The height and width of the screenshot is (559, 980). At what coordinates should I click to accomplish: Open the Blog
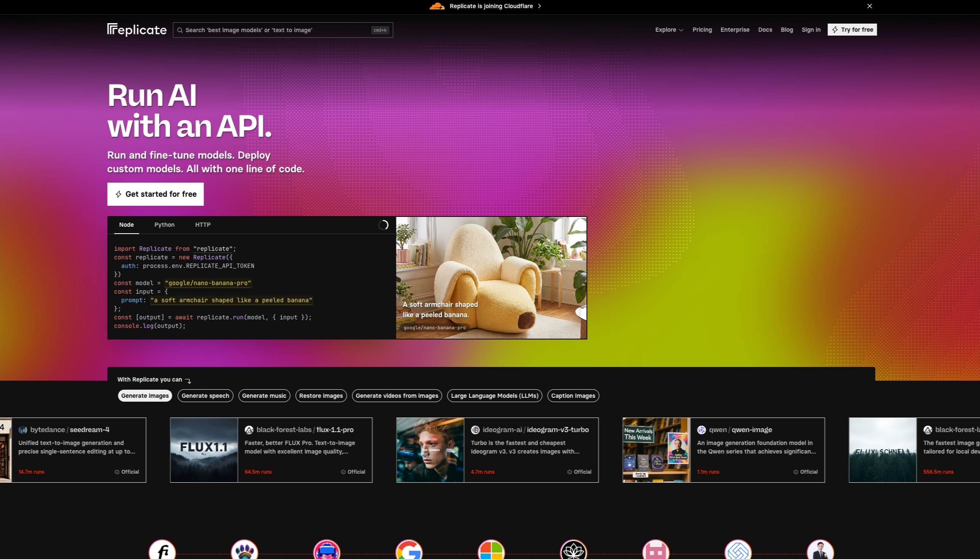(x=786, y=30)
